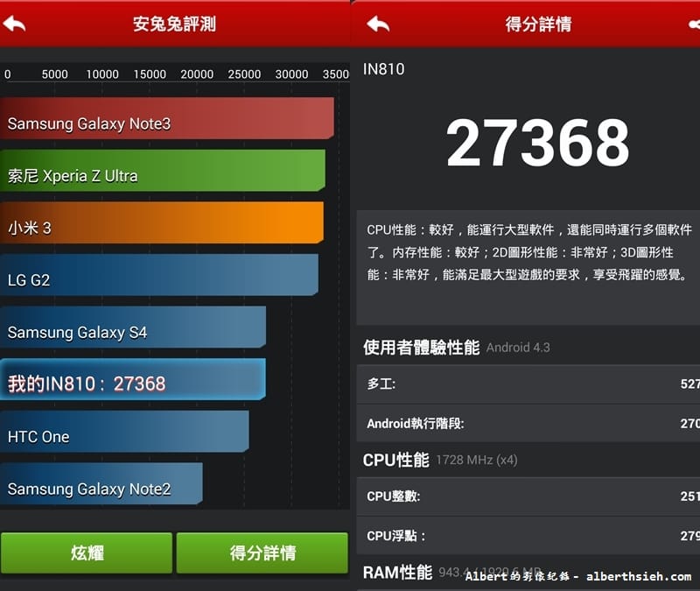Click the 1728 MHz (x4) label

(x=476, y=461)
